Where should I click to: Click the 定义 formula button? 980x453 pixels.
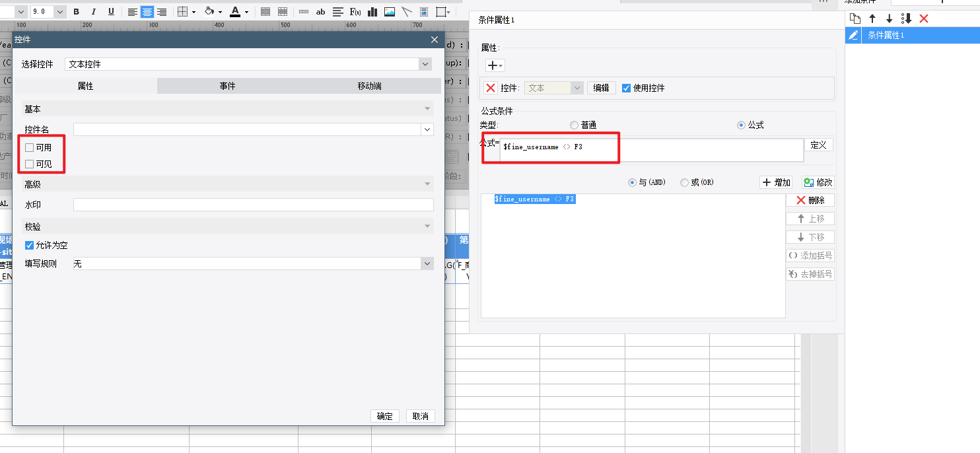pyautogui.click(x=819, y=145)
